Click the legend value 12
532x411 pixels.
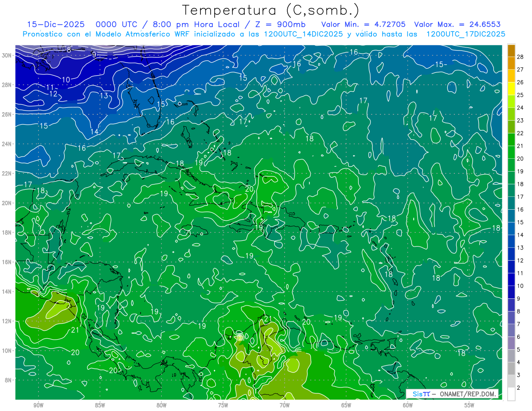pos(520,261)
